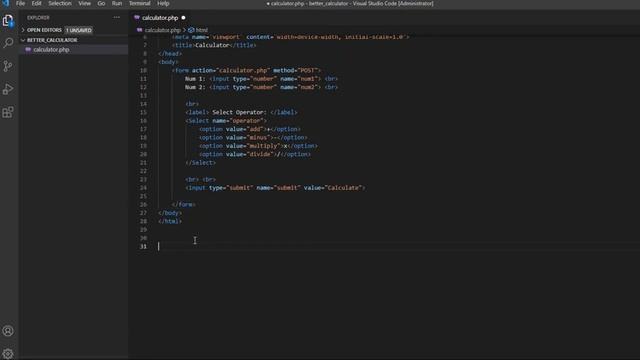Click line number 10 in gutter
Screen dimensions: 640x360
pos(143,71)
